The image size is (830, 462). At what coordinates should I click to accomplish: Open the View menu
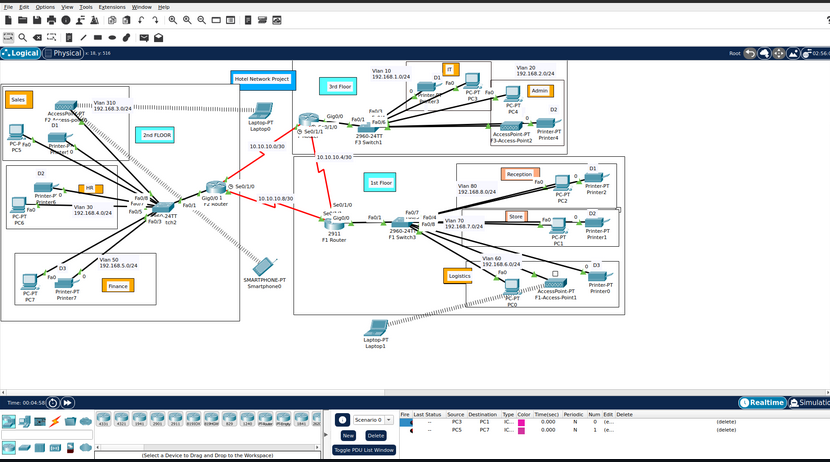click(67, 7)
